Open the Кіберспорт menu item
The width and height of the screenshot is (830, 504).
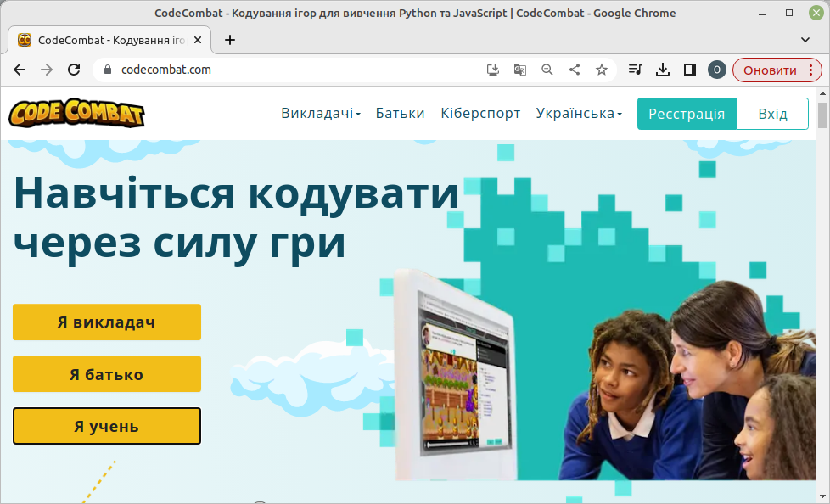[x=480, y=114]
